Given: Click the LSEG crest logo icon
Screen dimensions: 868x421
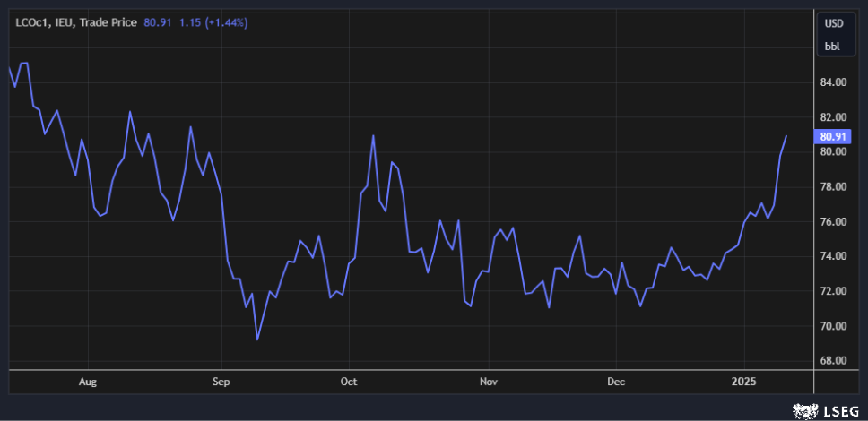Looking at the screenshot, I should (x=807, y=411).
